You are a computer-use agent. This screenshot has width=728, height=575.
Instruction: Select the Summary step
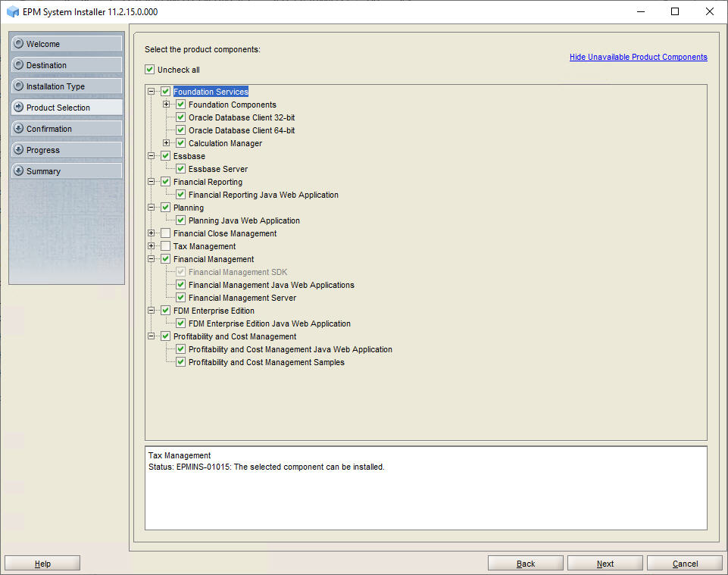pyautogui.click(x=67, y=171)
